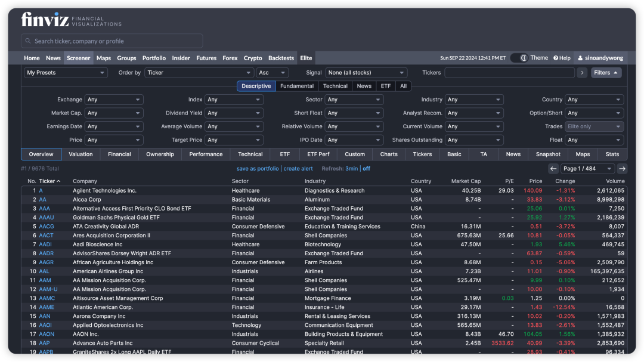Collapse the Filters panel
Image resolution: width=644 pixels, height=362 pixels.
[606, 73]
